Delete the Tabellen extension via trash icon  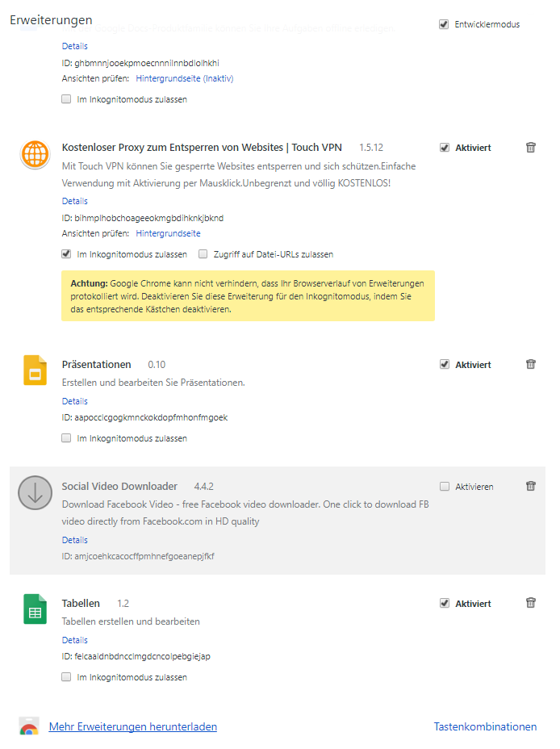pyautogui.click(x=530, y=603)
